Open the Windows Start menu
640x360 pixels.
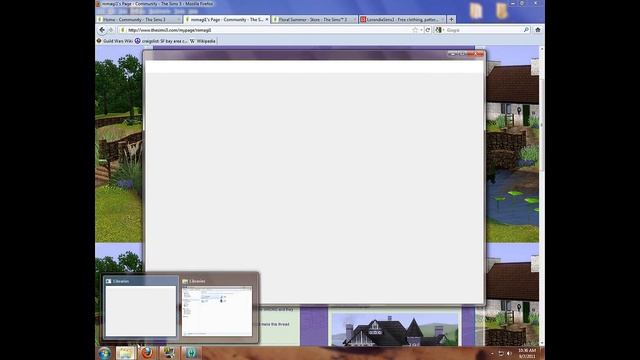(x=104, y=353)
